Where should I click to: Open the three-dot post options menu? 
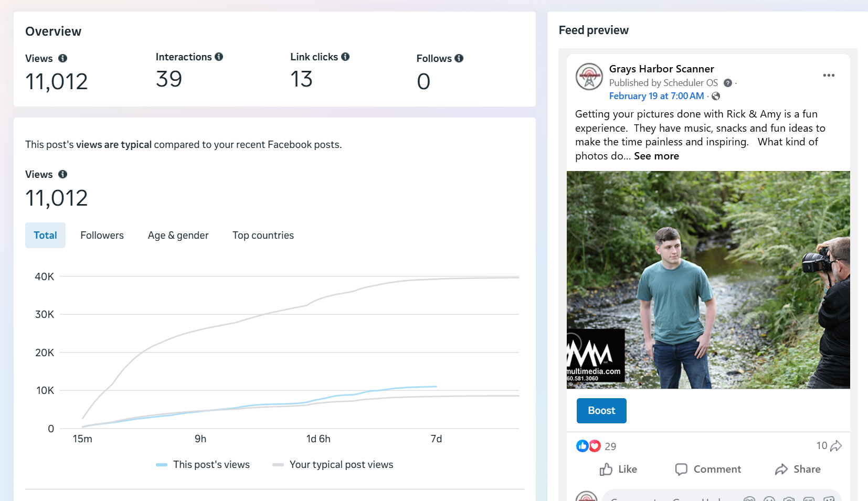[x=829, y=76]
